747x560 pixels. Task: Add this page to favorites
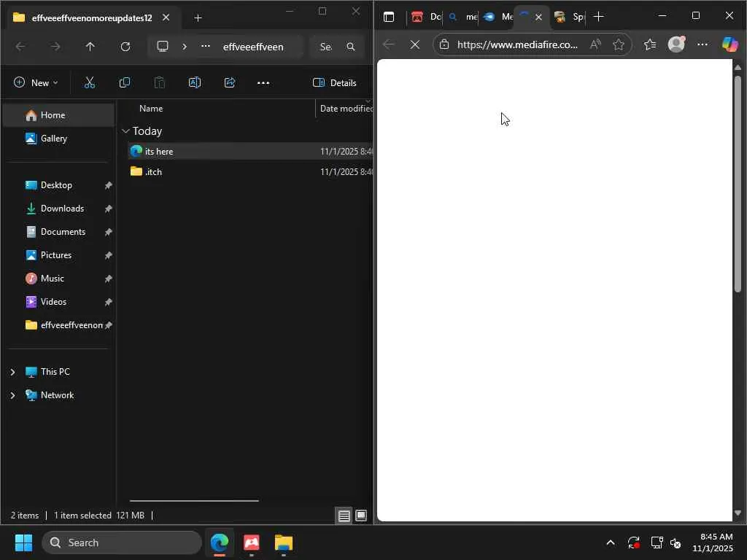tap(619, 44)
